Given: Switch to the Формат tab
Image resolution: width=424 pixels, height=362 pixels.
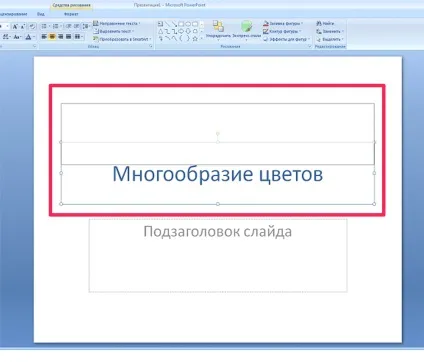Looking at the screenshot, I should pyautogui.click(x=71, y=14).
